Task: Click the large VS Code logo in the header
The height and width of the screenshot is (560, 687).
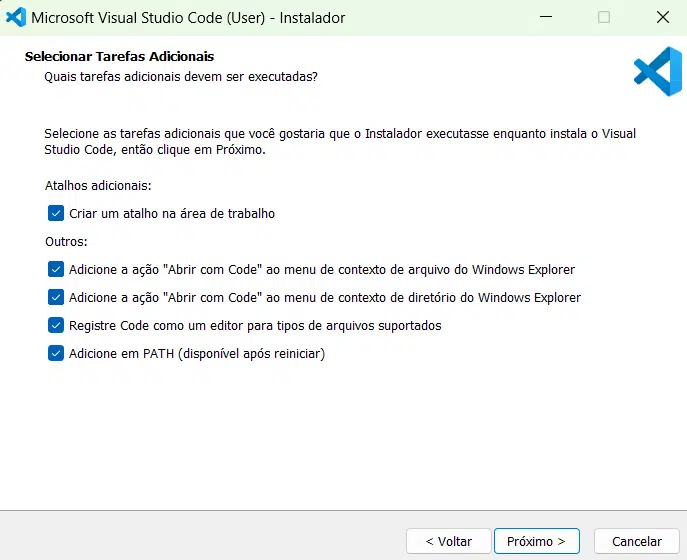Action: (x=657, y=72)
